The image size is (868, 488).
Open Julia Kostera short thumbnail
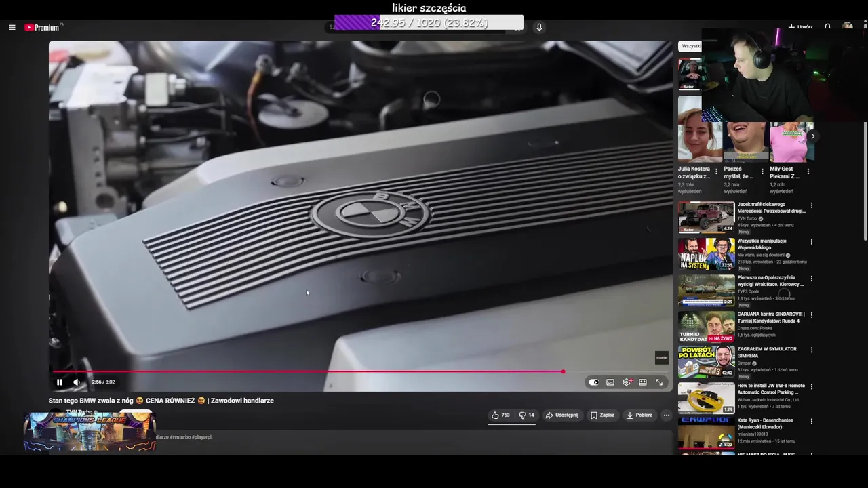pos(698,129)
